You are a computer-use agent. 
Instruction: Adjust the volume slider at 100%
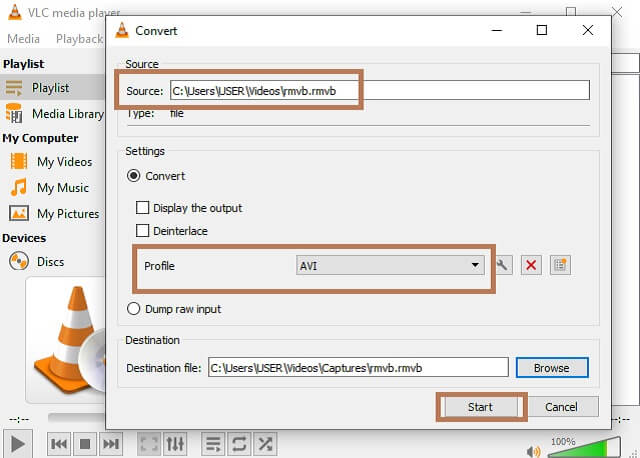584,448
